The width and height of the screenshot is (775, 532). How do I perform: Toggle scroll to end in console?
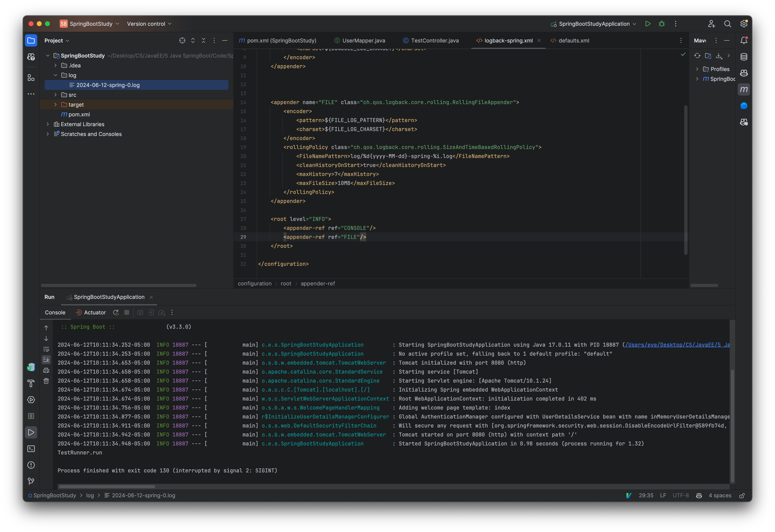click(x=46, y=359)
